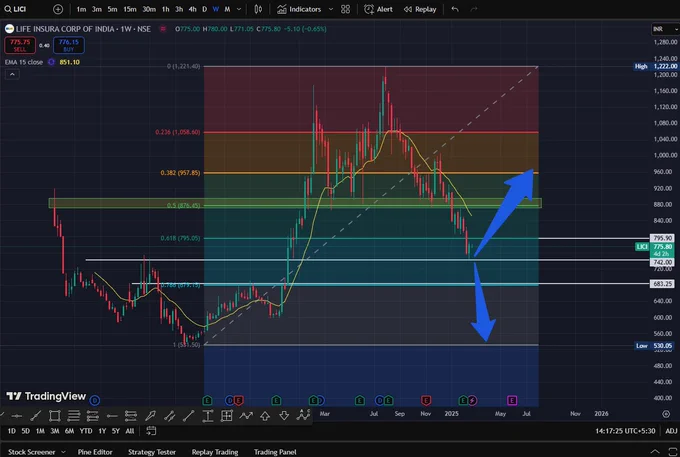
Task: Select the line tool beside text tool
Action: (189, 416)
